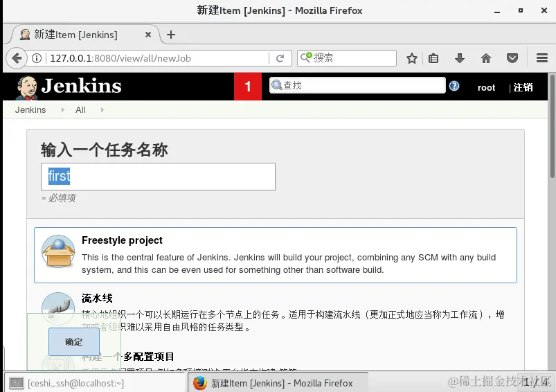Open the bookmarks list icon

coord(433,58)
